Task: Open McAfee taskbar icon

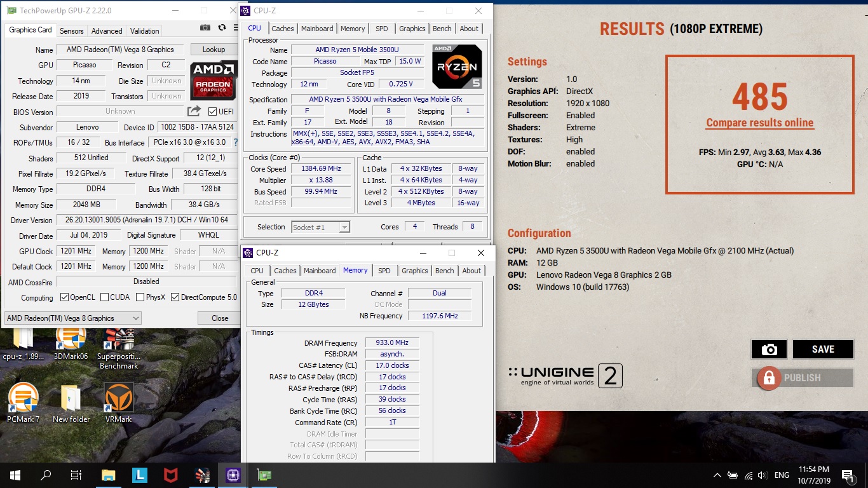Action: pyautogui.click(x=170, y=475)
